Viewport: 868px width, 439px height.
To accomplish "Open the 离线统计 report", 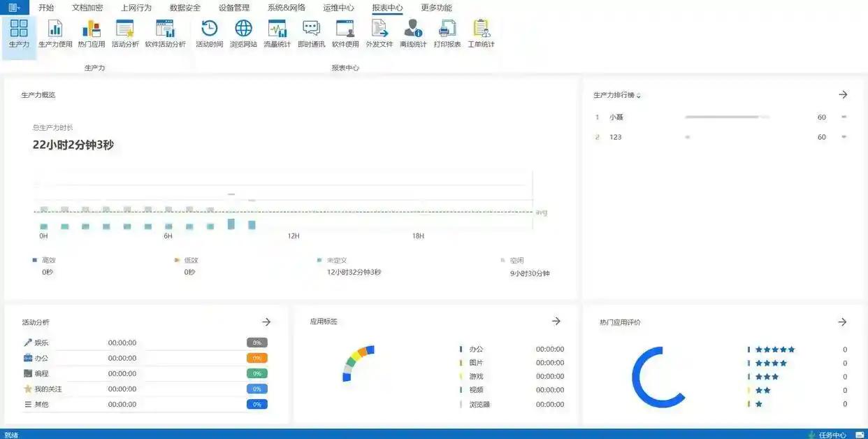I will click(413, 34).
